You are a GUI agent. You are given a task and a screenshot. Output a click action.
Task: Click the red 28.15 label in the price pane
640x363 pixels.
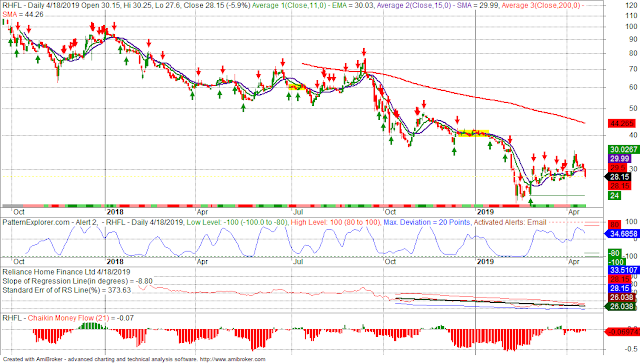[619, 186]
